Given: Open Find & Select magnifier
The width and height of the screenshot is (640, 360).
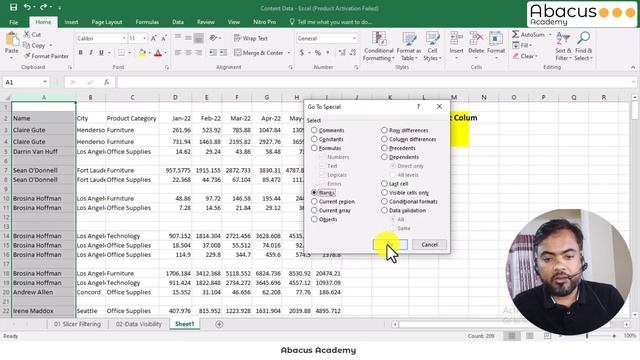Looking at the screenshot, I should (583, 47).
